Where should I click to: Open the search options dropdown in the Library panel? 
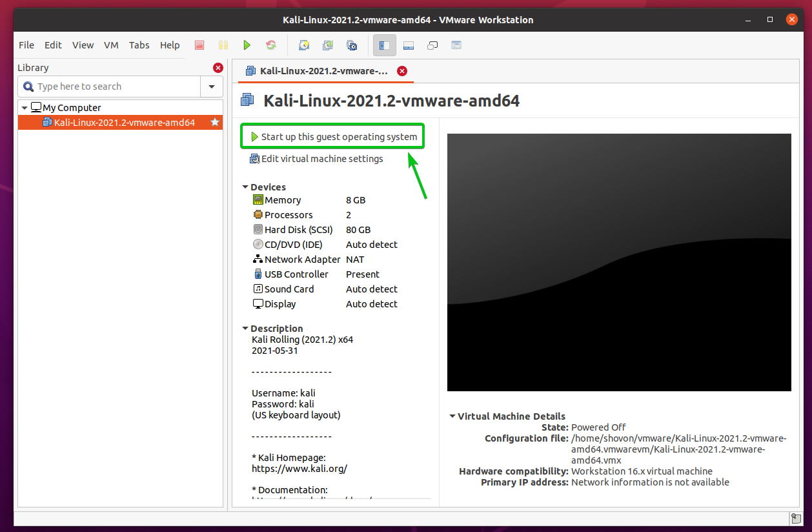click(212, 86)
